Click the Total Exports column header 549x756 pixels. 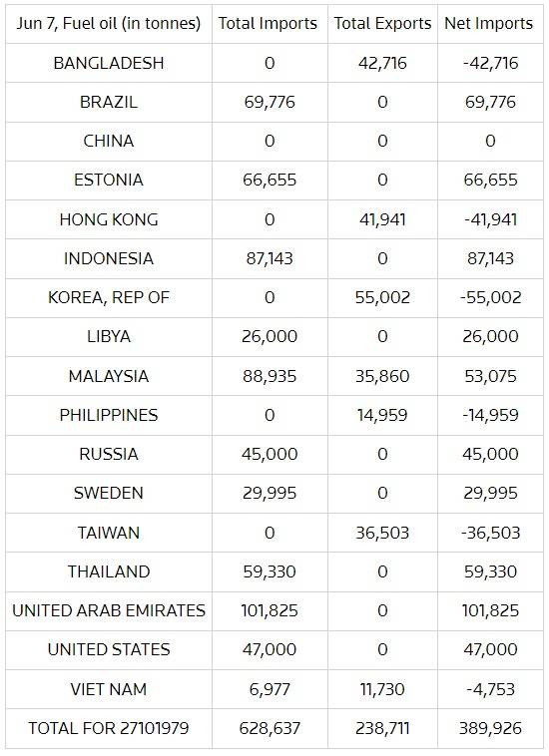click(382, 23)
